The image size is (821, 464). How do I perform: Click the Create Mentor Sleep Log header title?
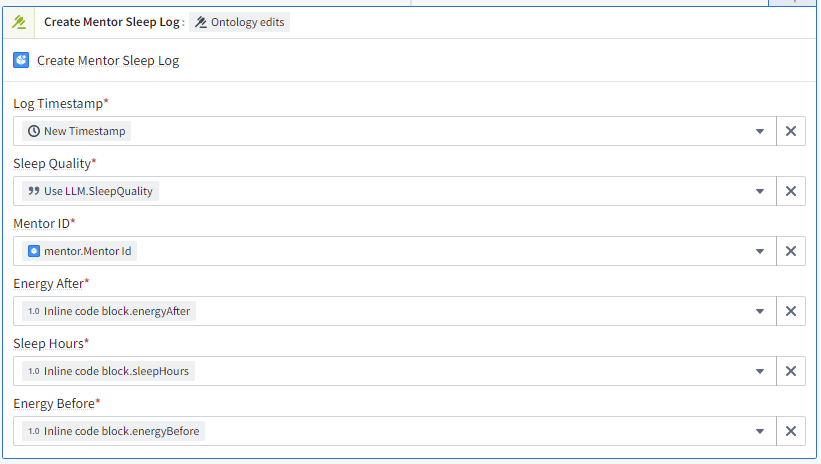pyautogui.click(x=111, y=22)
